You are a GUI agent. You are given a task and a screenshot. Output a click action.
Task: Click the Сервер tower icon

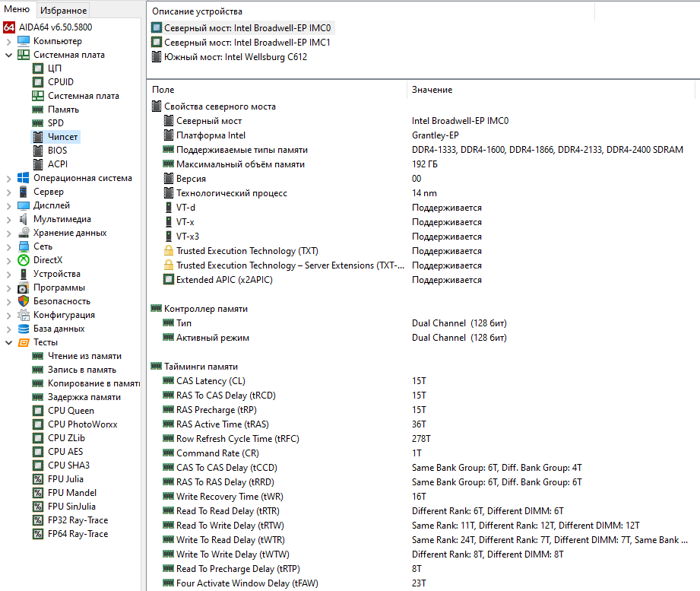(24, 192)
